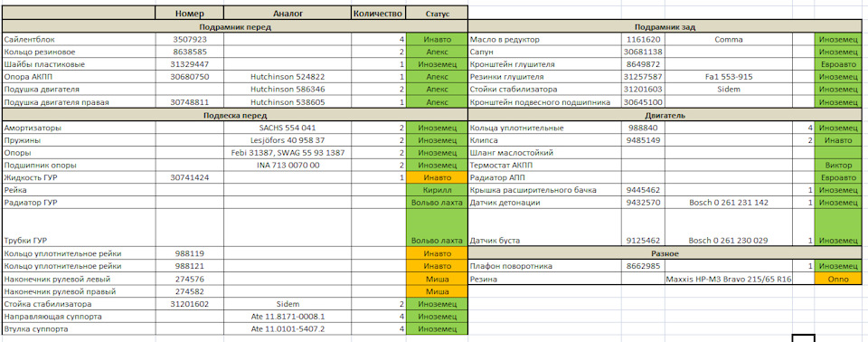The image size is (868, 342).
Task: Click the Двигатель section header
Action: coord(665,115)
